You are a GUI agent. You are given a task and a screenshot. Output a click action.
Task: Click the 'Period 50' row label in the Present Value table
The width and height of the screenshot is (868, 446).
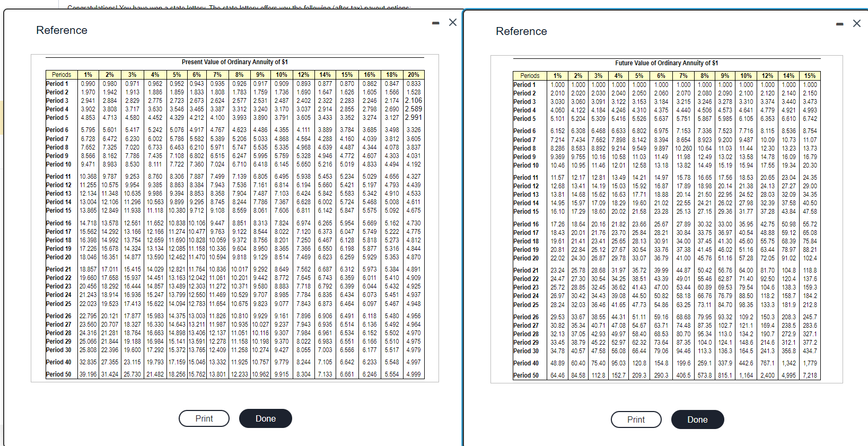point(58,374)
